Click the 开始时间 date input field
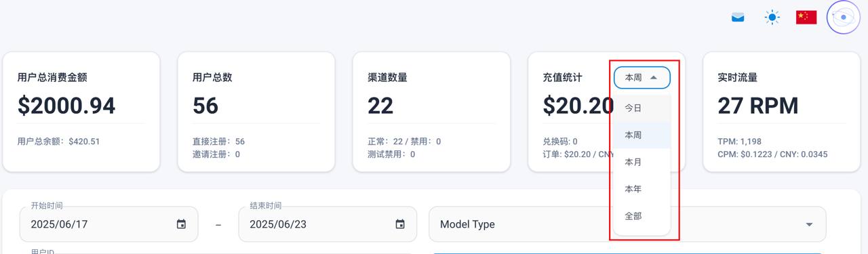This screenshot has width=868, height=254. coord(109,224)
